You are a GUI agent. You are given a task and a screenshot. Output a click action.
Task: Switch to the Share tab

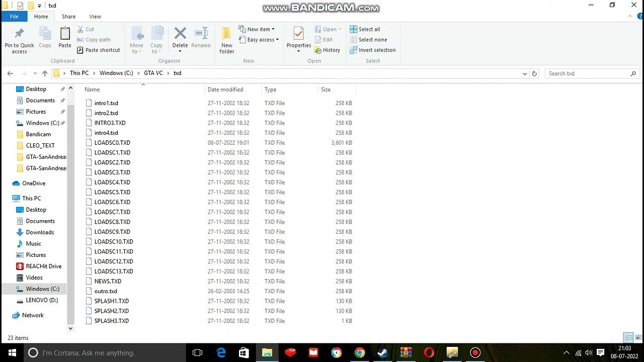click(68, 17)
